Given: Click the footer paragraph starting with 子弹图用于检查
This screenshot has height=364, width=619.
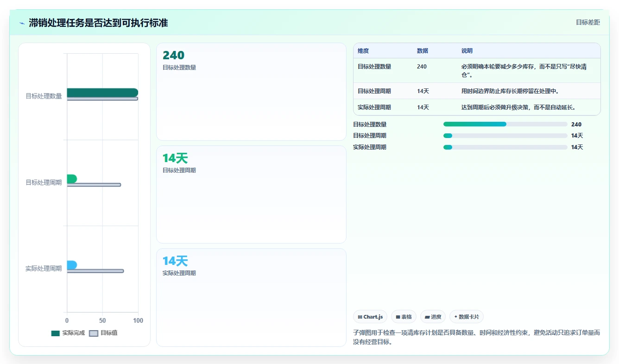Looking at the screenshot, I should click(476, 337).
